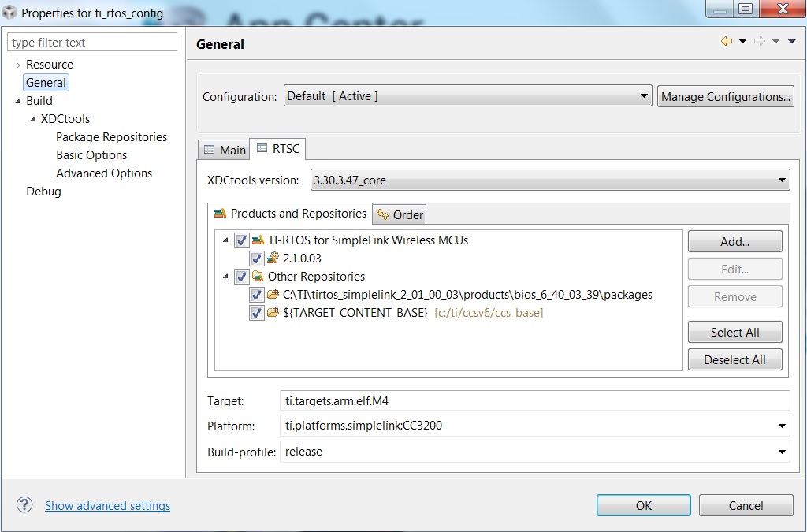Viewport: 807px width, 532px height.
Task: Switch to the Main tab
Action: click(x=225, y=150)
